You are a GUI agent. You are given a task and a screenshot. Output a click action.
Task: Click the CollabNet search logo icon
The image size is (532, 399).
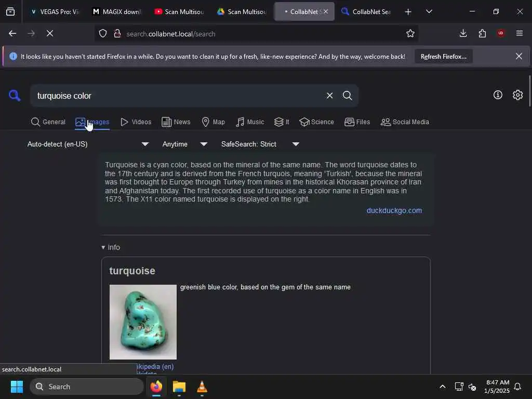point(15,96)
